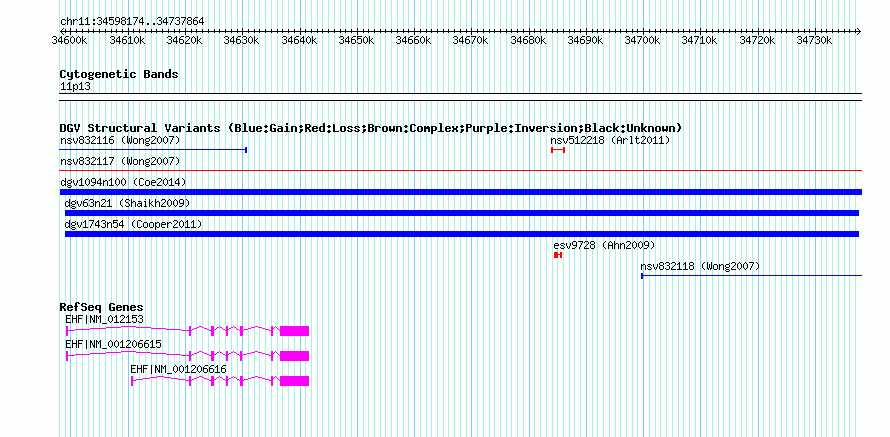890x437 pixels.
Task: Open the DGV Structural Variants track title
Action: pos(371,128)
